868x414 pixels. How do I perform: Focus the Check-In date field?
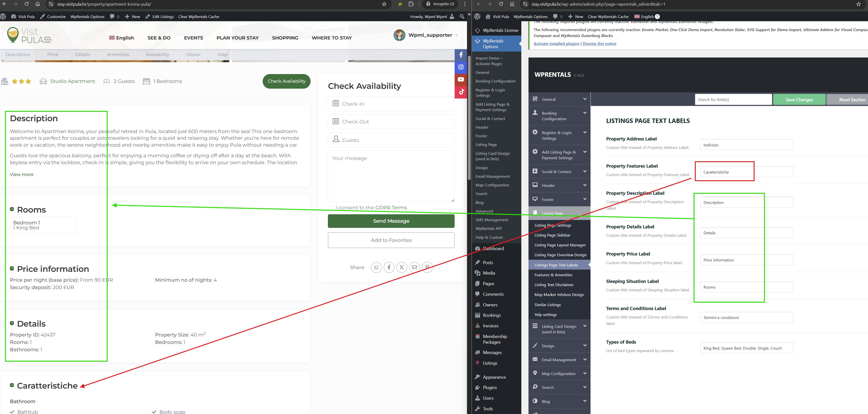(391, 104)
